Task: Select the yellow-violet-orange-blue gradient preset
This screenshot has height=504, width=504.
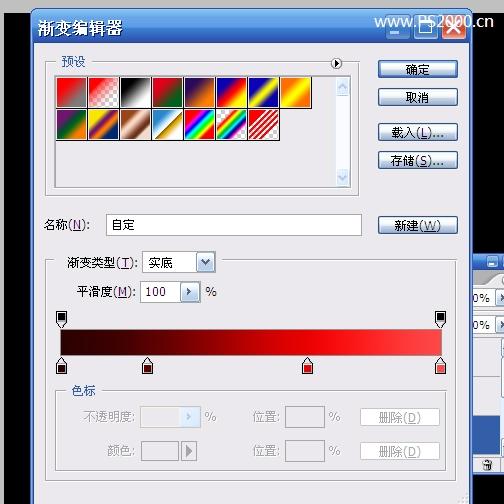Action: coord(103,124)
